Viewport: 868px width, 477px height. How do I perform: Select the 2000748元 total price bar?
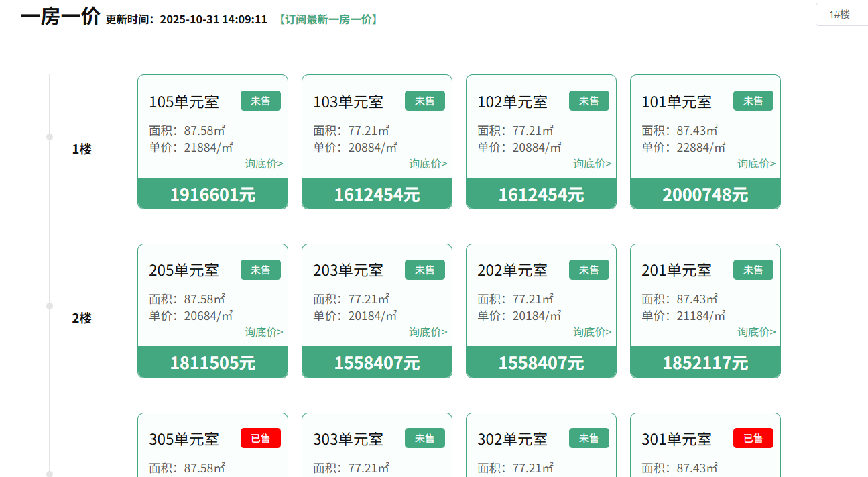click(705, 195)
